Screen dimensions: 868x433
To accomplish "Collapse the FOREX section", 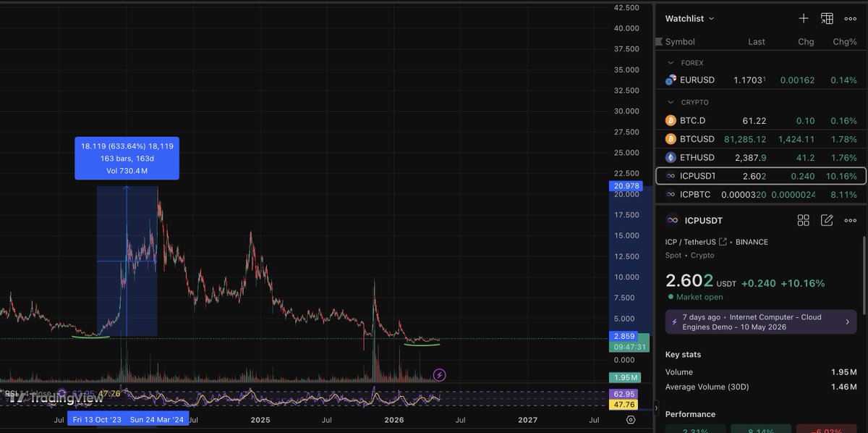I will coord(671,63).
